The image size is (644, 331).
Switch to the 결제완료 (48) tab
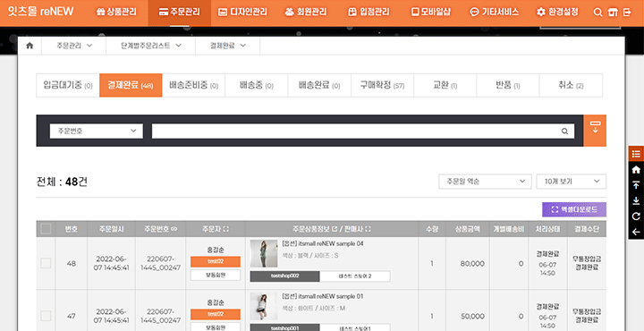pyautogui.click(x=131, y=85)
